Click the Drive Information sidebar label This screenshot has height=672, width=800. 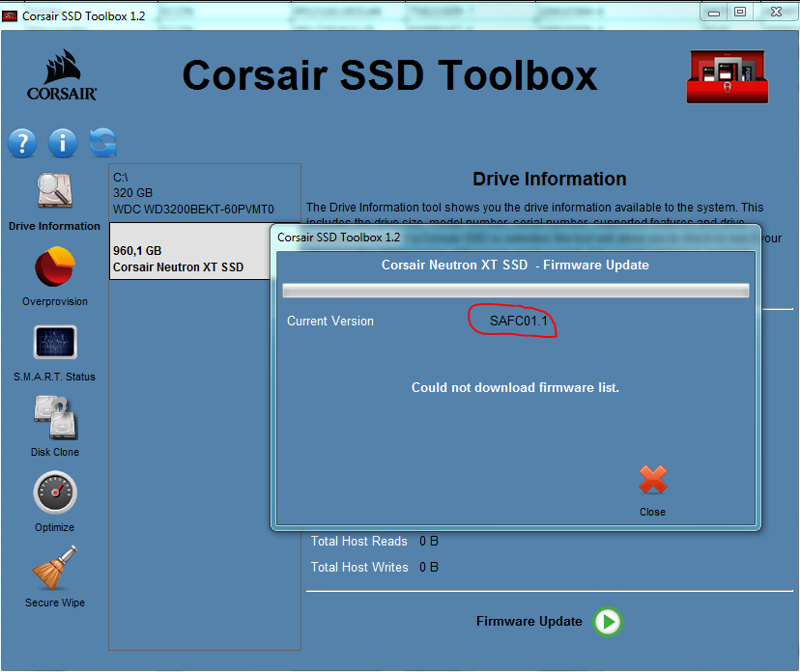tap(55, 226)
